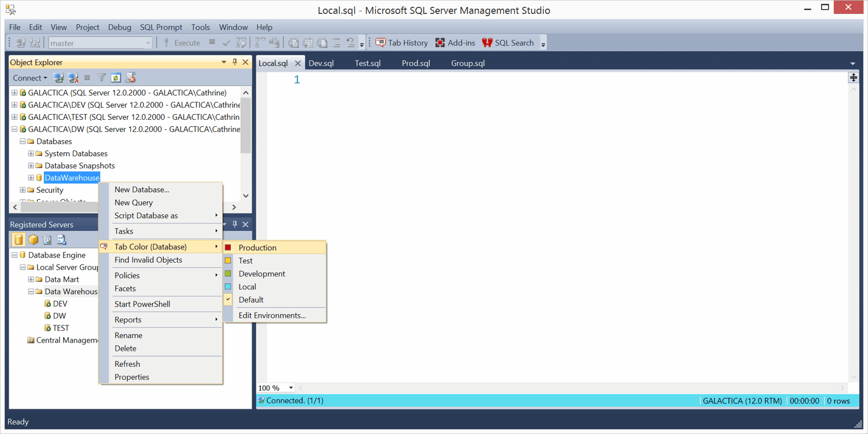Click Find Invalid Objects in context menu
868x434 pixels.
pyautogui.click(x=148, y=260)
